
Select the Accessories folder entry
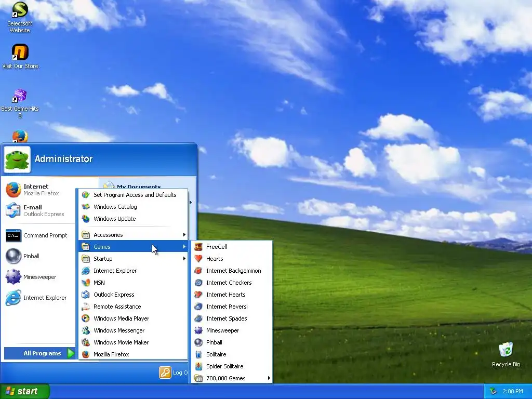point(134,235)
